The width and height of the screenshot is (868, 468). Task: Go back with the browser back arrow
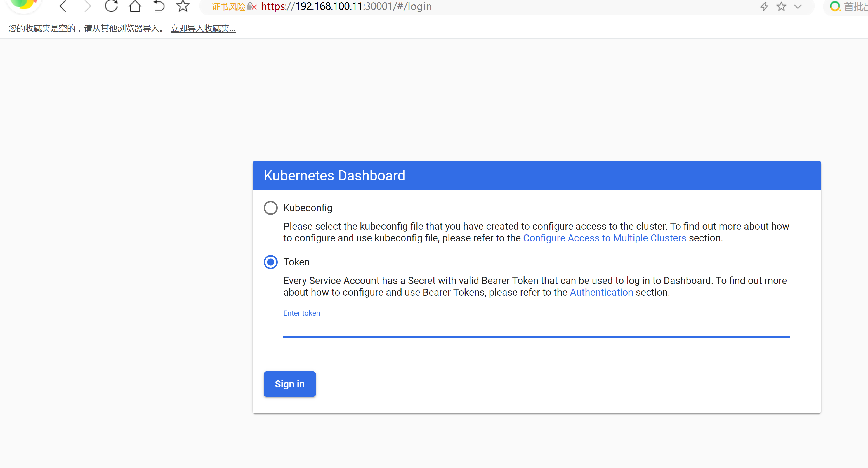(x=63, y=6)
